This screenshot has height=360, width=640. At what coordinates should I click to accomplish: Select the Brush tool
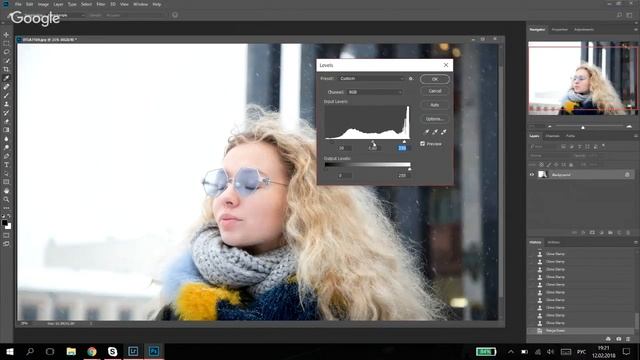(x=6, y=95)
